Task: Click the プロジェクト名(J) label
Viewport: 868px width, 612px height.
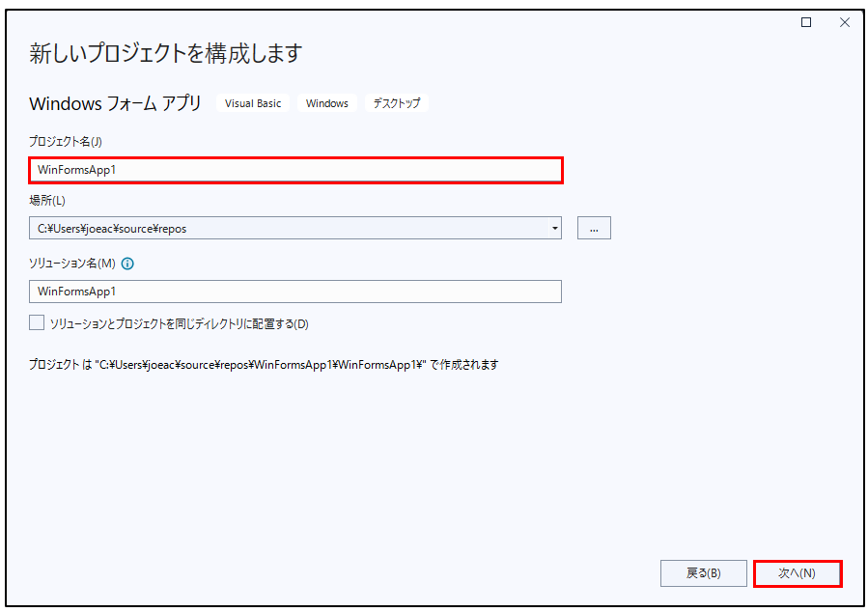Action: (x=66, y=142)
